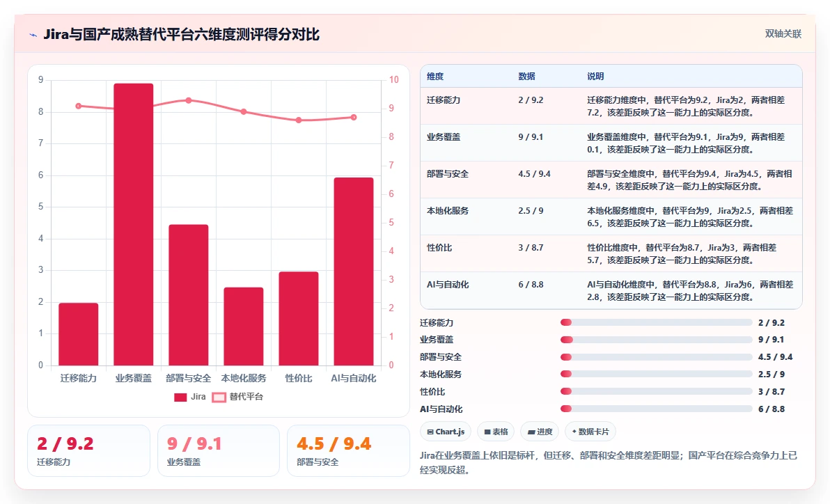Screen dimensions: 830x504
Task: Click the line point above the 本地化服务 bar
Action: (x=244, y=111)
